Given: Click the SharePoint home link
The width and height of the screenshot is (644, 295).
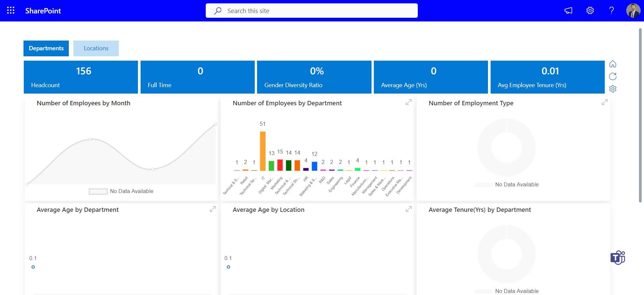Looking at the screenshot, I should point(43,11).
